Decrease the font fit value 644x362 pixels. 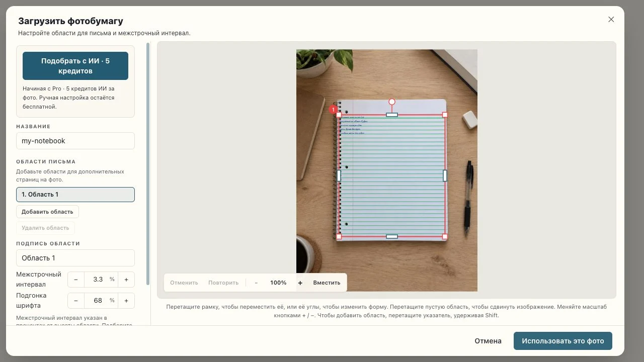(x=76, y=301)
